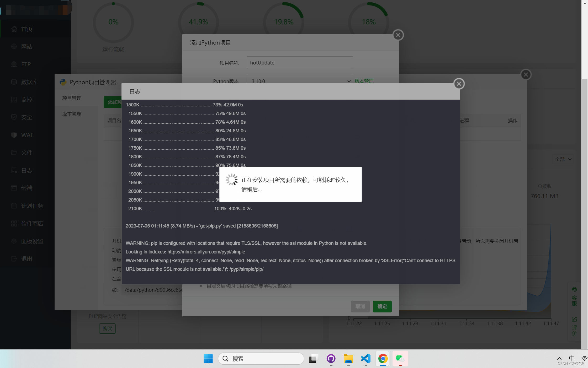The width and height of the screenshot is (588, 368).
Task: Click the calendar icon beside 计划任务
Action: (x=14, y=206)
